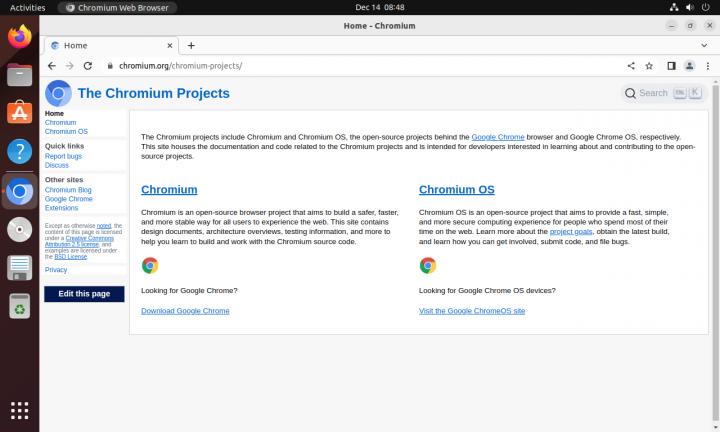View site information via lock icon
The height and width of the screenshot is (432, 720).
tap(110, 66)
